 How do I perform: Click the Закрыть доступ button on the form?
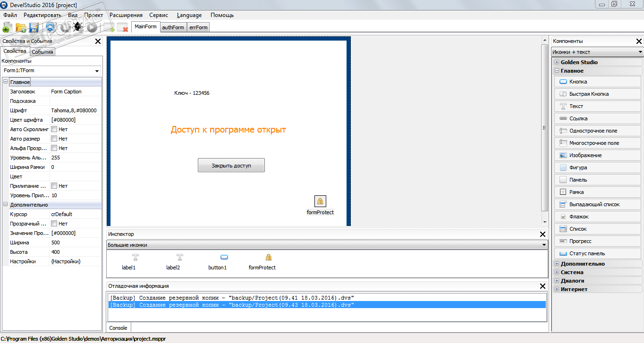(231, 166)
